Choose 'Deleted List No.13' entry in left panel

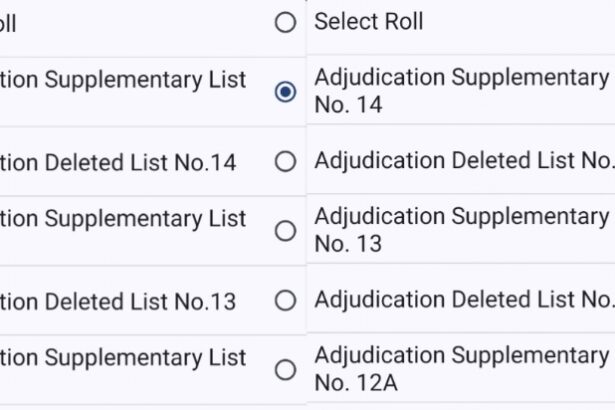tap(118, 302)
